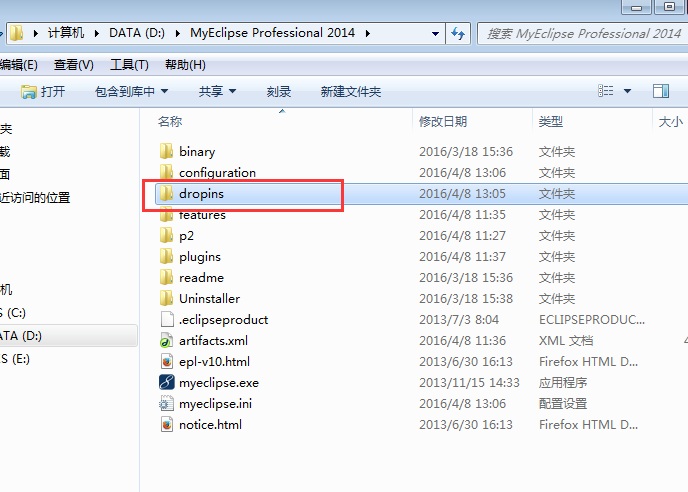Click the plugins folder icon
Image resolution: width=688 pixels, height=492 pixels.
[166, 257]
